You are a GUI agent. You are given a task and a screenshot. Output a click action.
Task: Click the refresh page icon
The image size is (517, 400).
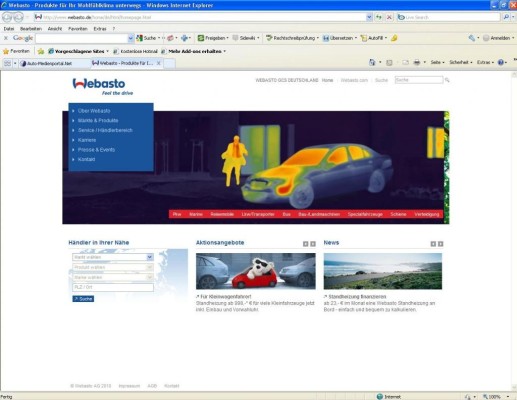click(x=379, y=17)
